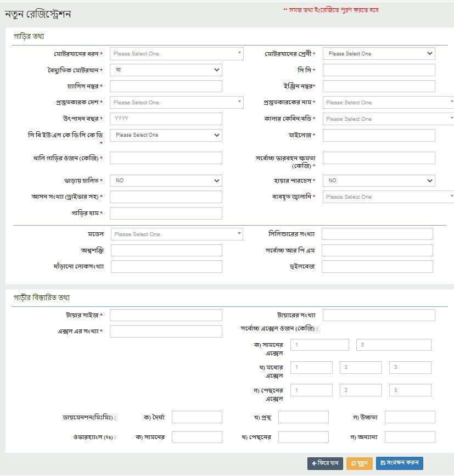Click the হুইলবেজ input field
The height and width of the screenshot is (476, 454).
coord(377,267)
